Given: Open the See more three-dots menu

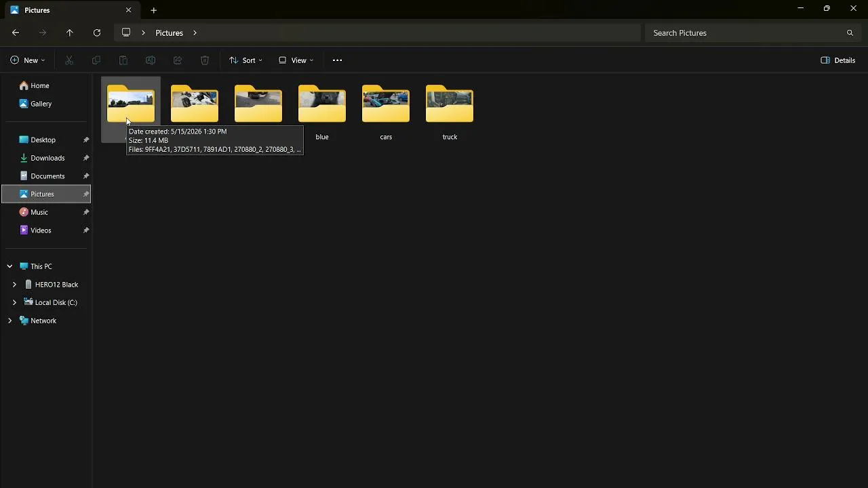Looking at the screenshot, I should coord(337,60).
